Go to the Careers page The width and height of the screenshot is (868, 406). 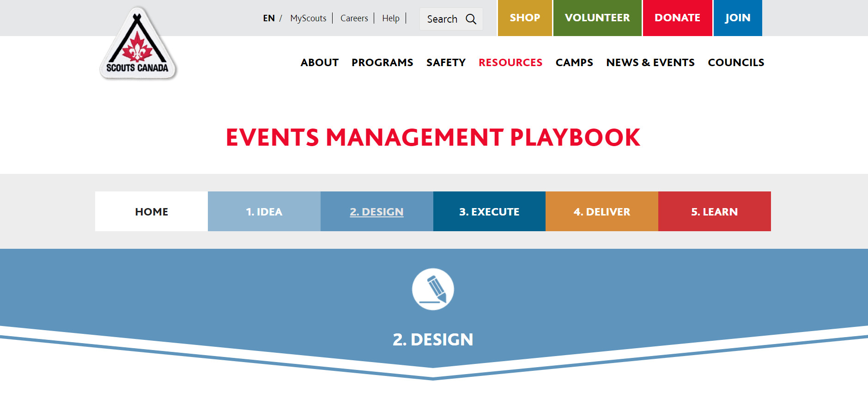354,18
